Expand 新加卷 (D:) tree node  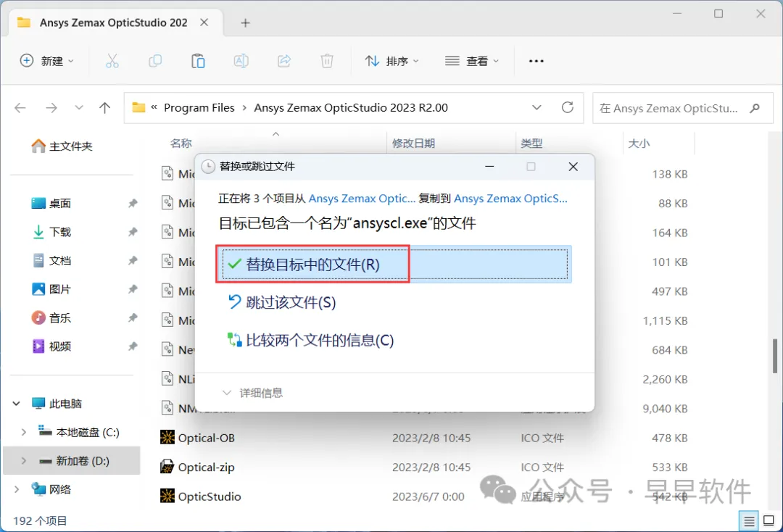23,461
